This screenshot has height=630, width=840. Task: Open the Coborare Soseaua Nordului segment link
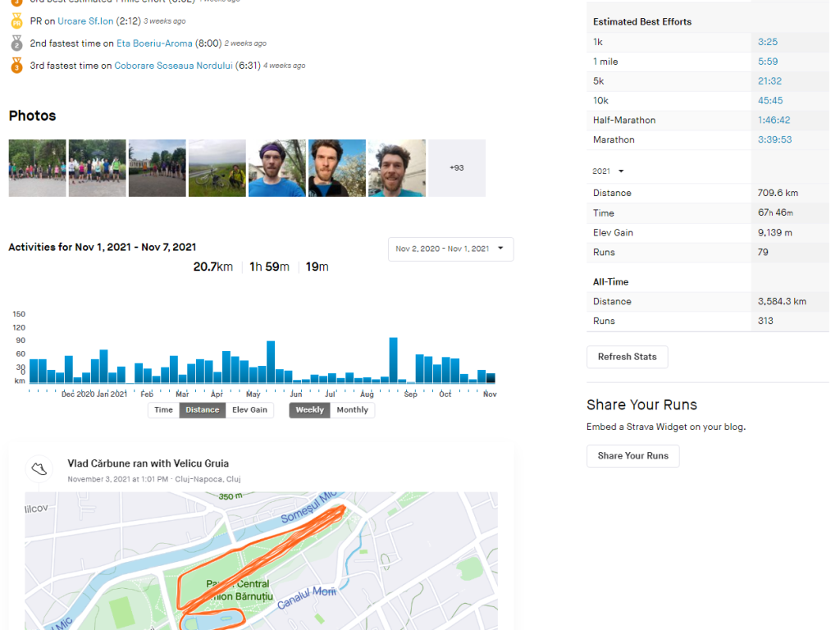coord(174,66)
